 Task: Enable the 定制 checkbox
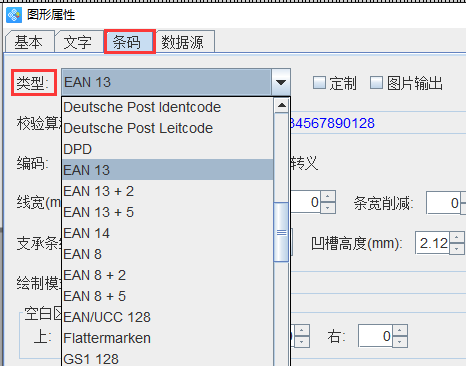coord(319,82)
